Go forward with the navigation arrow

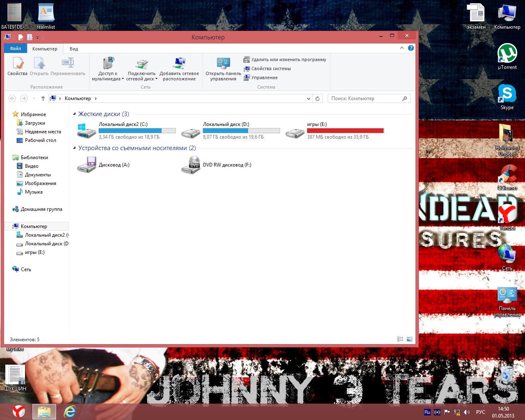pos(24,98)
